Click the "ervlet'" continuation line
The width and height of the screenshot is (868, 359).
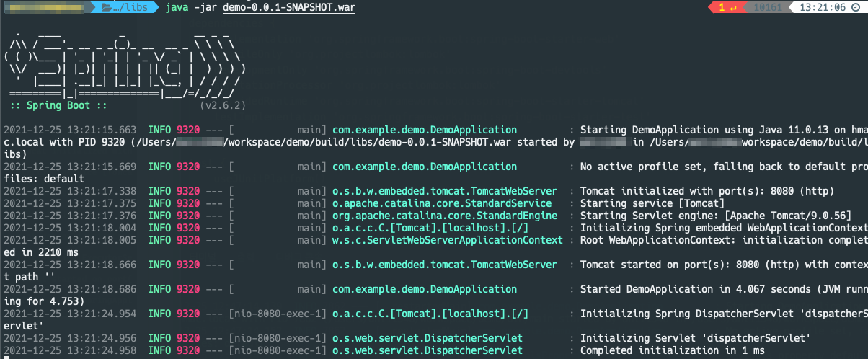[x=24, y=326]
